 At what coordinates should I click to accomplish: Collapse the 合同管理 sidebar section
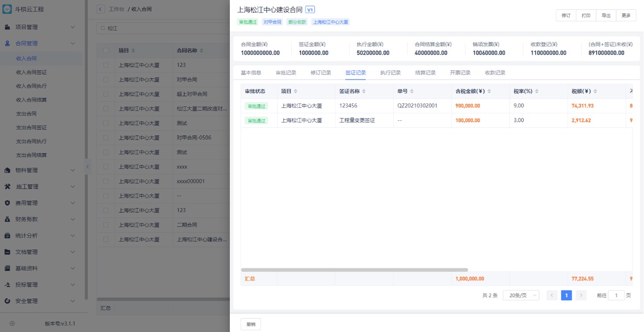[x=73, y=43]
